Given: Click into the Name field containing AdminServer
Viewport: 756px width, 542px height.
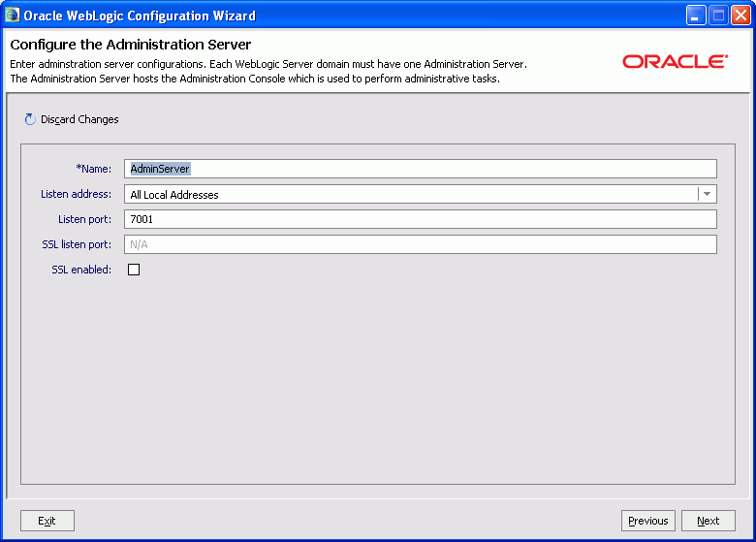Looking at the screenshot, I should click(x=421, y=169).
